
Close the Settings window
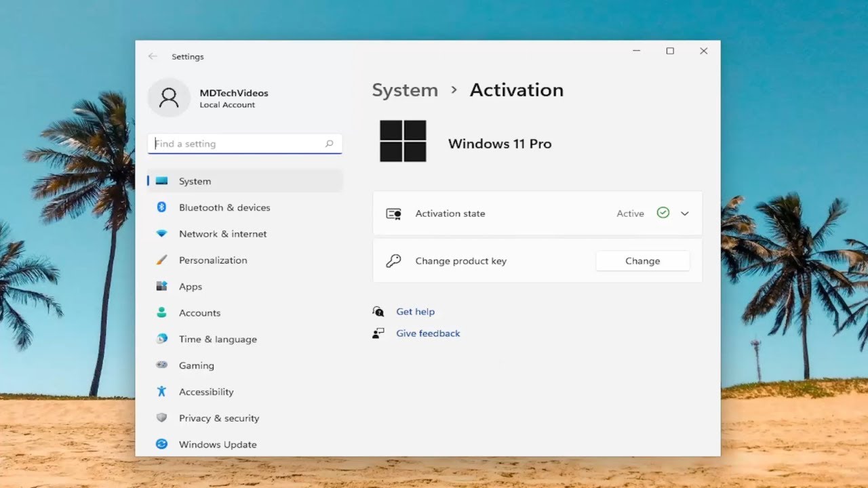(704, 51)
